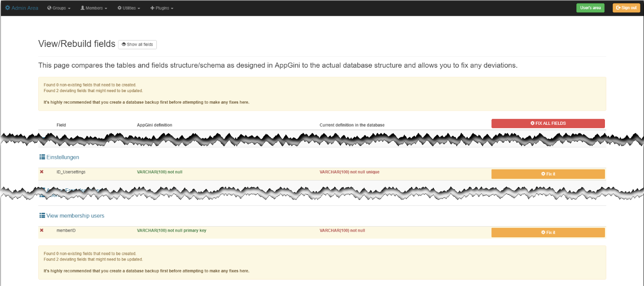Image resolution: width=644 pixels, height=286 pixels.
Task: Click the View/Rebuild fields page heading
Action: [x=77, y=44]
